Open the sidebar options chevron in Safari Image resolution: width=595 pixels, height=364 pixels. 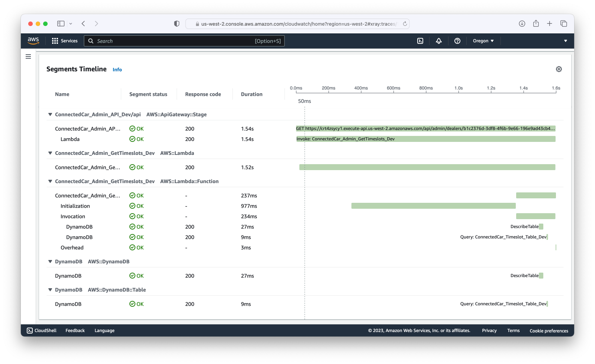71,23
